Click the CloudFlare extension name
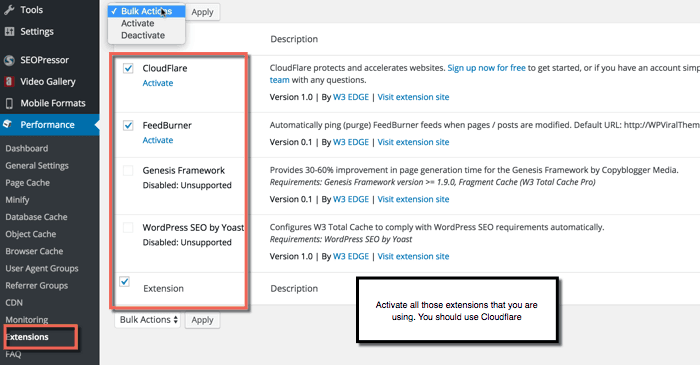Image resolution: width=700 pixels, height=365 pixels. [165, 68]
